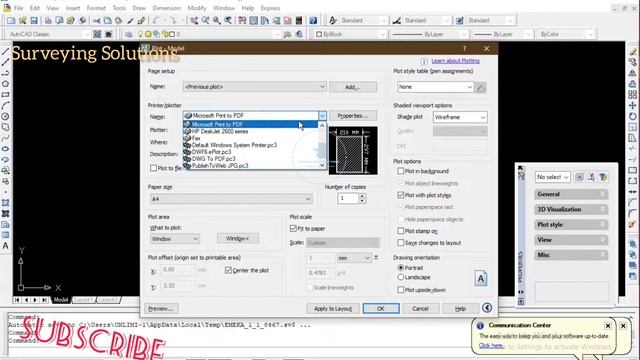Open the No selection dropdown in Properties palette
The height and width of the screenshot is (360, 640).
click(553, 177)
